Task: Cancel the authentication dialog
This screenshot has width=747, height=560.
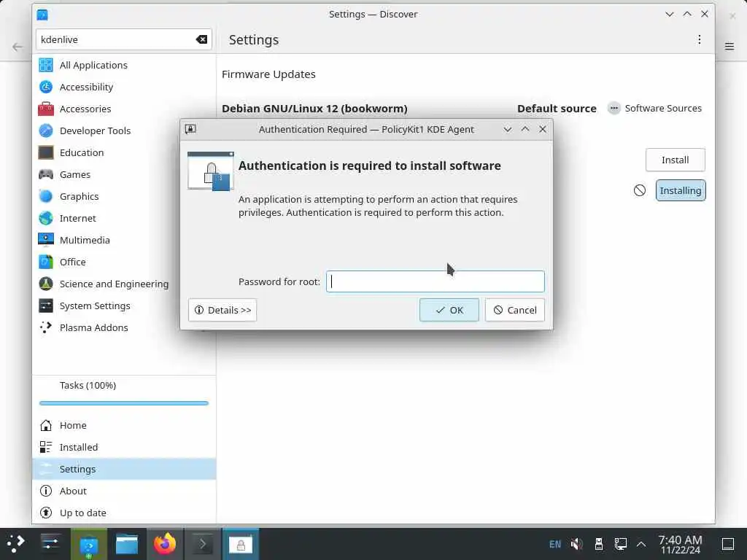Action: coord(514,310)
